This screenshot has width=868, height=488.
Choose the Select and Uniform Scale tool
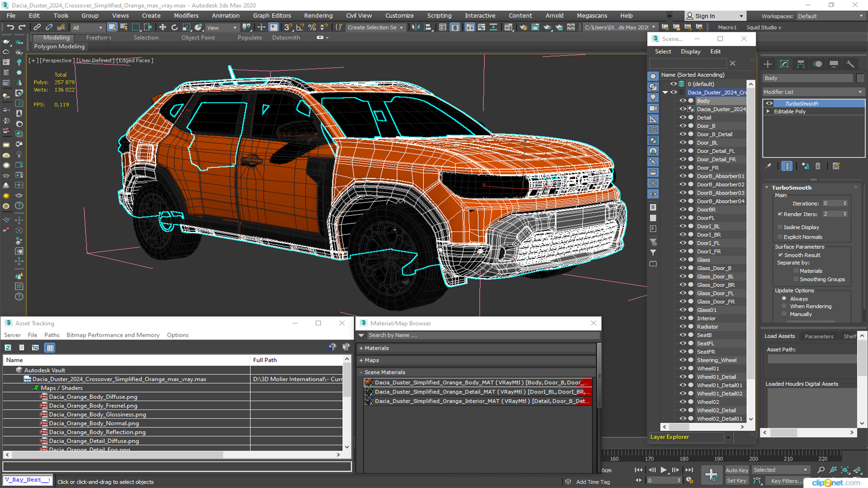click(186, 28)
